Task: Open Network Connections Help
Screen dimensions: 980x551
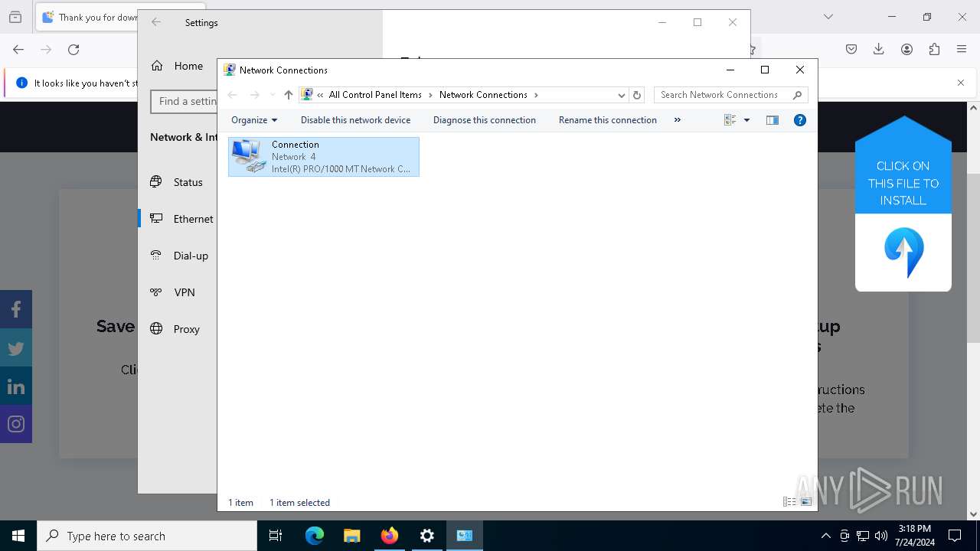Action: 800,120
